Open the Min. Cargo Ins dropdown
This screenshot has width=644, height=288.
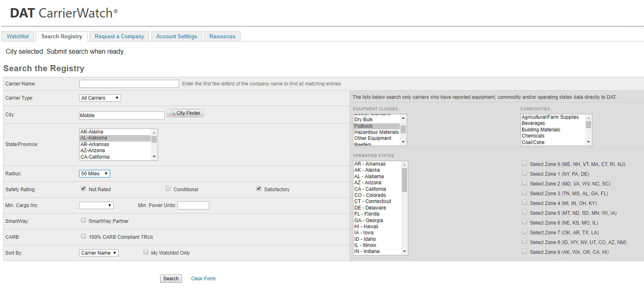pos(96,205)
